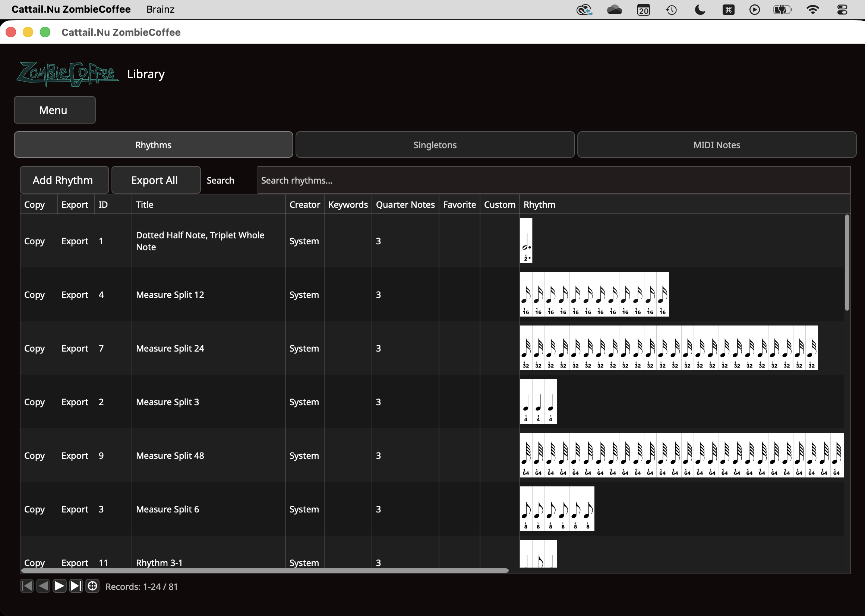Click the table's vertical scrollbar
865x616 pixels.
tap(847, 263)
